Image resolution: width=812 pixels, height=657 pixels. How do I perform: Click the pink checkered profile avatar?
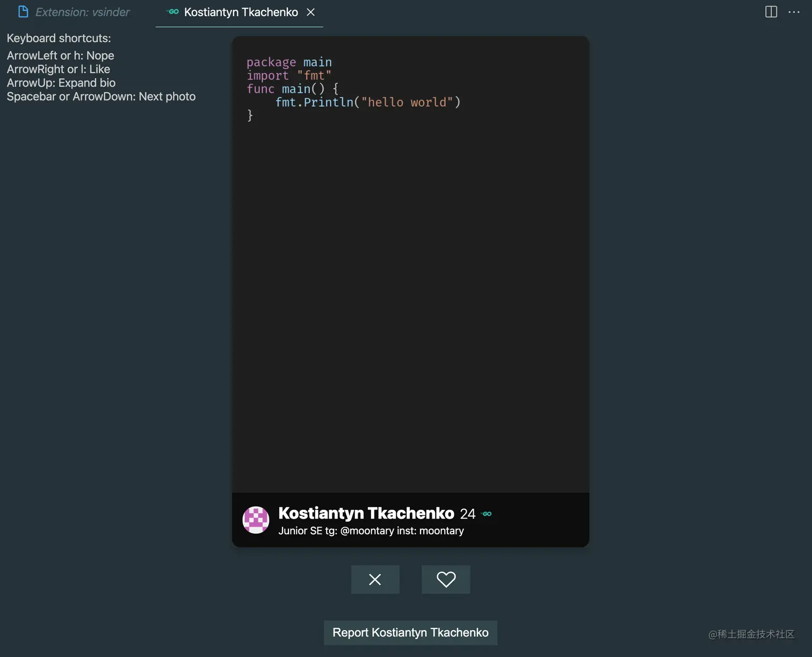(x=256, y=520)
